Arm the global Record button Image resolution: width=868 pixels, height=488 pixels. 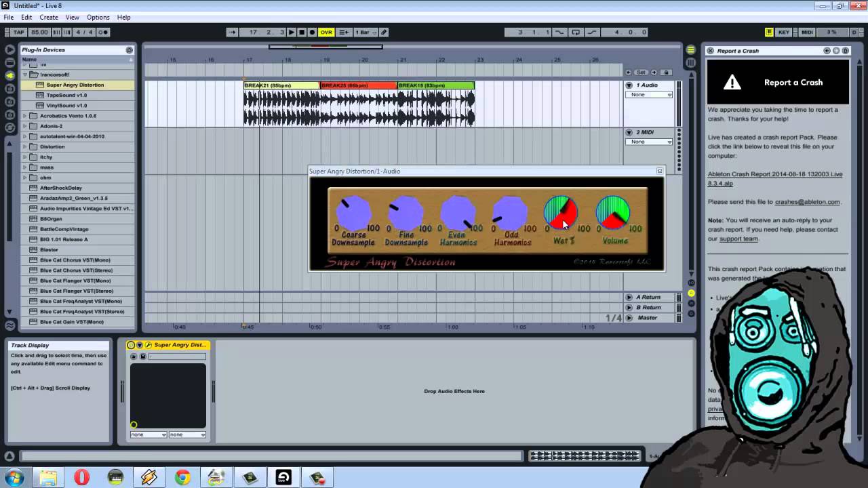(x=312, y=32)
